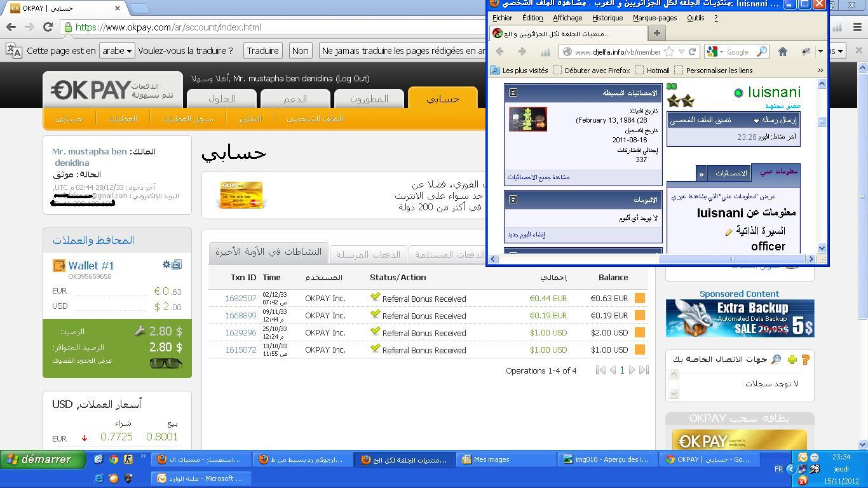
Task: Click orange square icon in transaction 1668899 row
Action: coord(640,315)
